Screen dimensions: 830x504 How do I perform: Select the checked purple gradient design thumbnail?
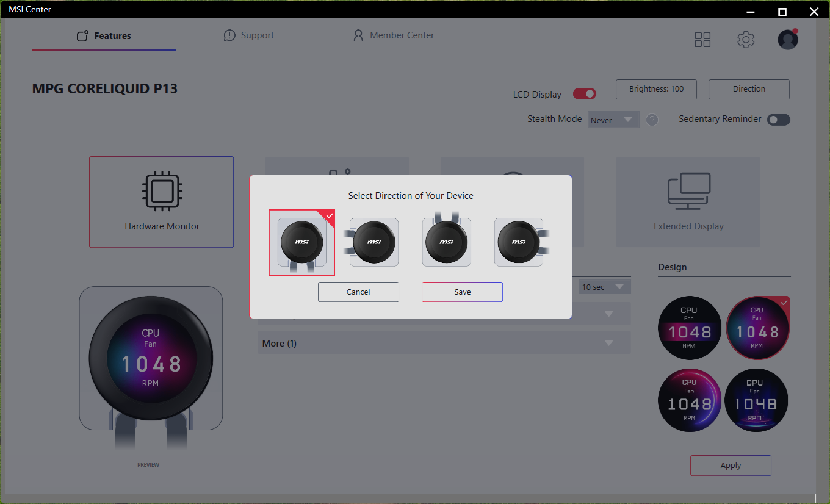coord(757,329)
